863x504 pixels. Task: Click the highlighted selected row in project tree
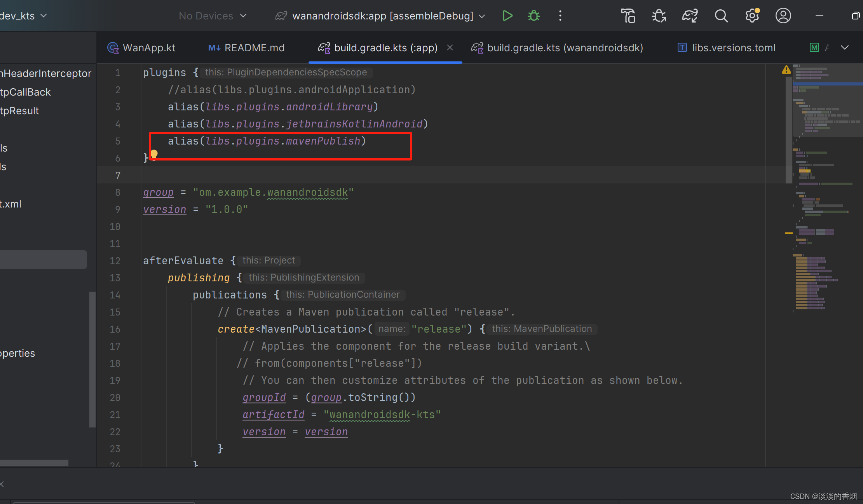pyautogui.click(x=43, y=259)
